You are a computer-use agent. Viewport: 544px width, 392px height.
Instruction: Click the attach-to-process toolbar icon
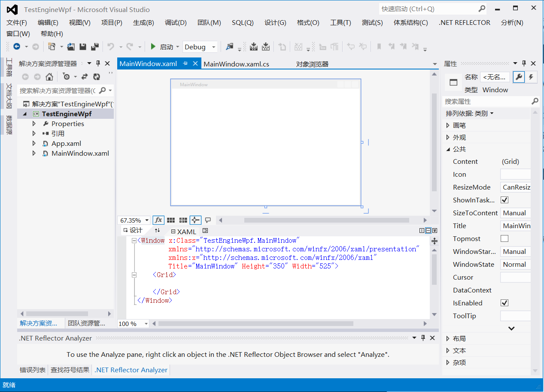[230, 47]
